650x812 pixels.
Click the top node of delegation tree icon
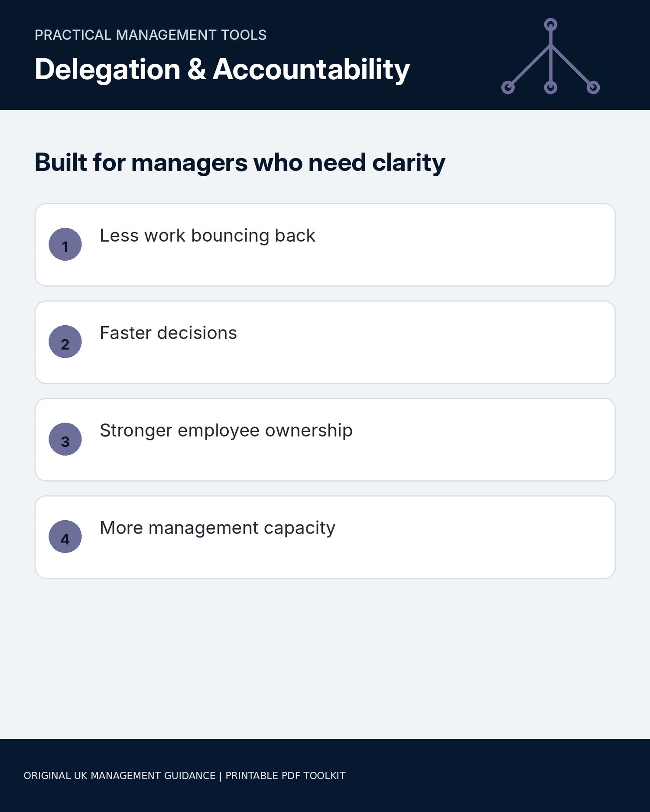pos(550,25)
